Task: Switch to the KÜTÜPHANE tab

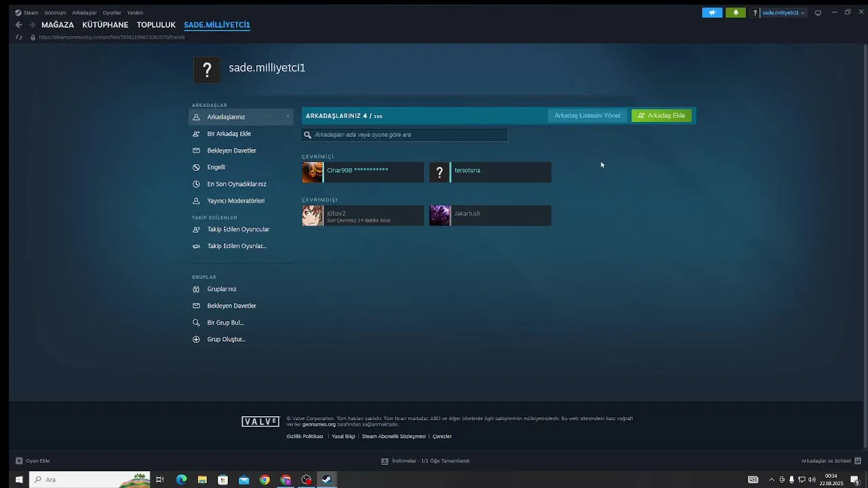Action: pos(105,24)
